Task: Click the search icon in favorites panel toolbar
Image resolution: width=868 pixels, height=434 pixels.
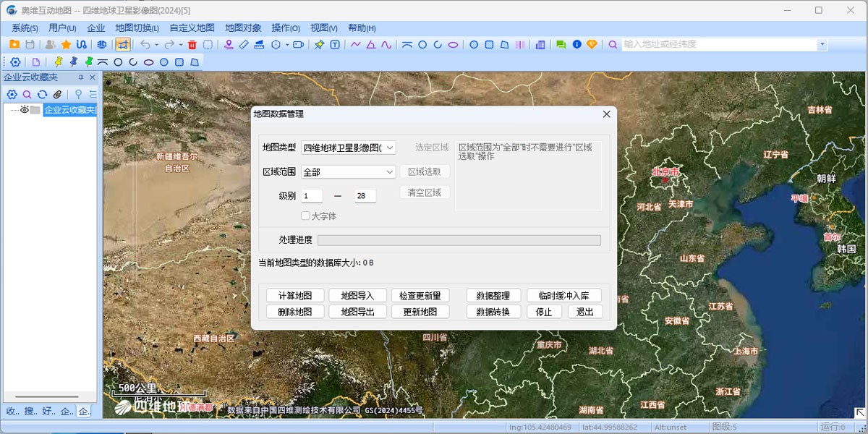Action: coord(27,94)
